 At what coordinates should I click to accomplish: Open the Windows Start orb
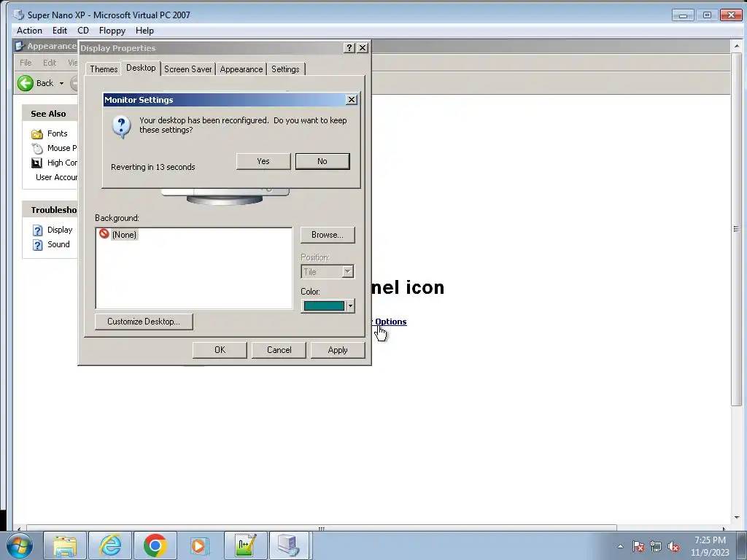click(x=20, y=545)
